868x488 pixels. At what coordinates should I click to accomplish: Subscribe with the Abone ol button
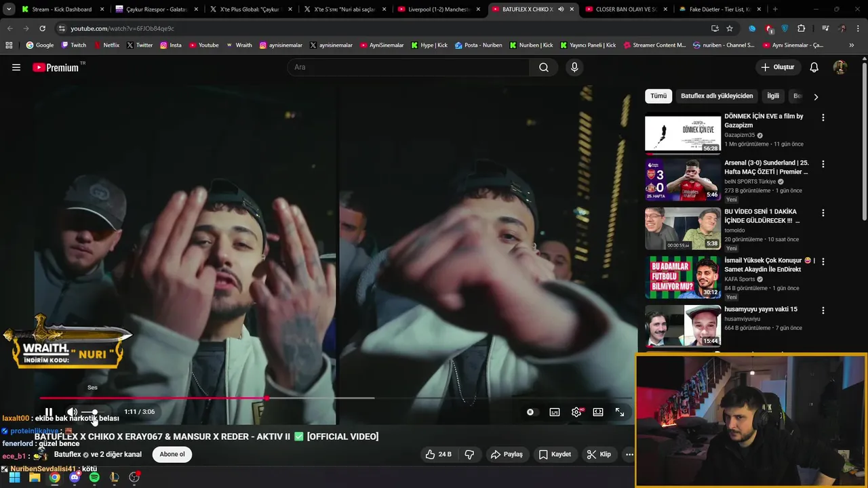coord(172,454)
